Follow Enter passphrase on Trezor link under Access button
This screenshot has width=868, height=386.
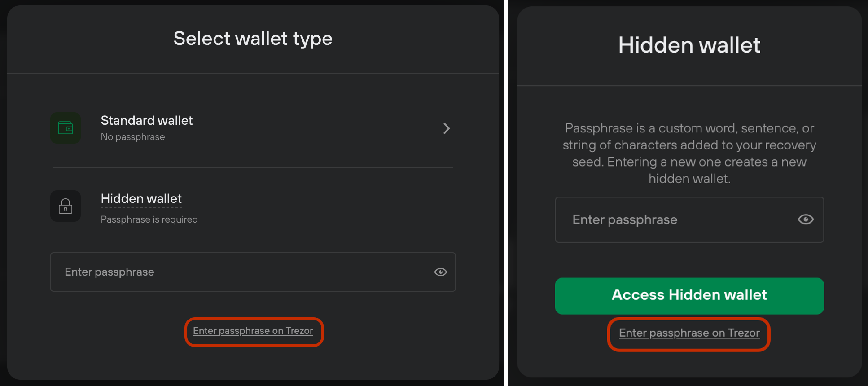click(689, 333)
